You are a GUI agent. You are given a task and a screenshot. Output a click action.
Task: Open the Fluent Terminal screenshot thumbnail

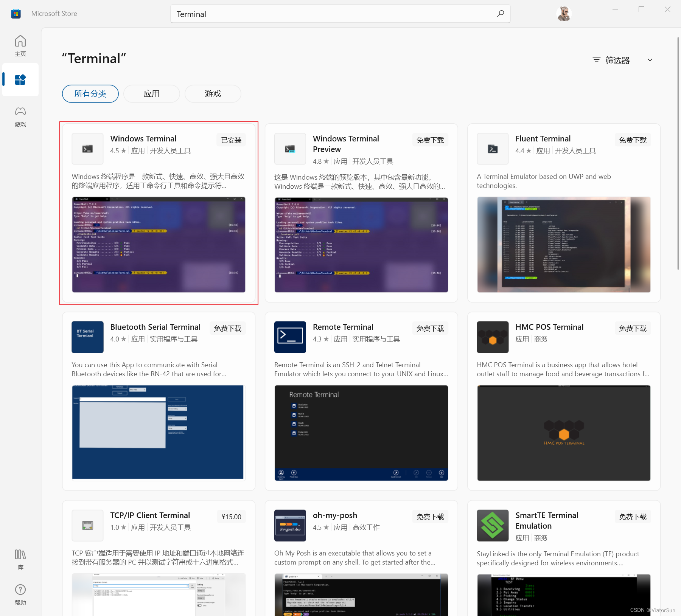564,244
